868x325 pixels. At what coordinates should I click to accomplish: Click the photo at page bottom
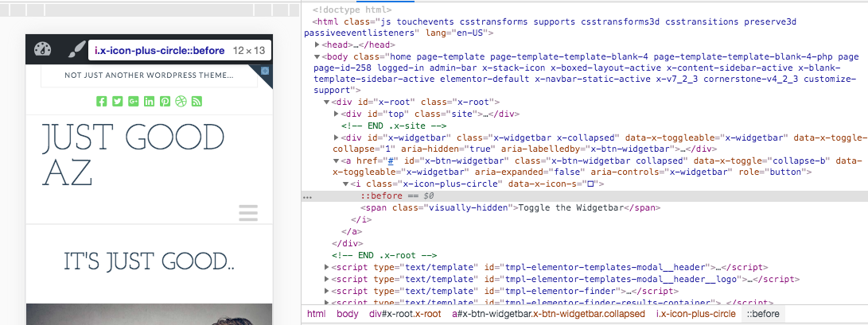[x=150, y=314]
